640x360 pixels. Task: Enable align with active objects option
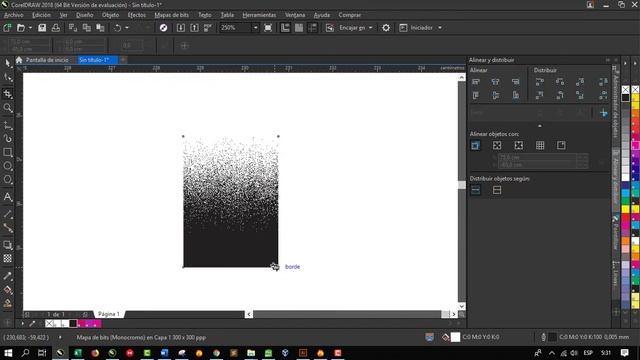476,145
